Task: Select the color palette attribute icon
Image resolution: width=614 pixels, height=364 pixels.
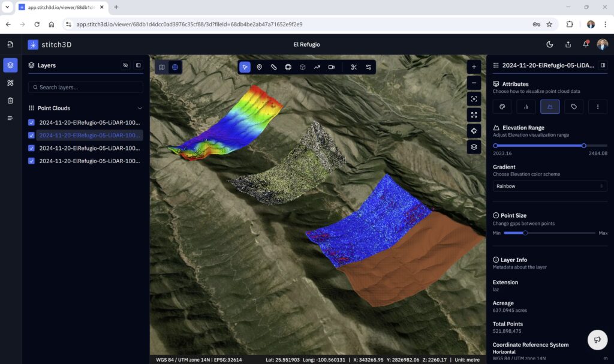Action: tap(502, 107)
